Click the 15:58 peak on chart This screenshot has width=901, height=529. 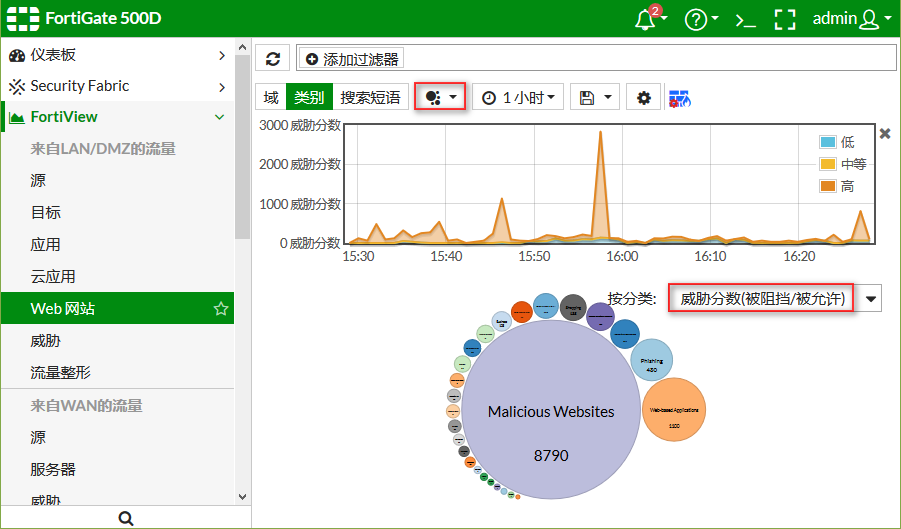600,133
